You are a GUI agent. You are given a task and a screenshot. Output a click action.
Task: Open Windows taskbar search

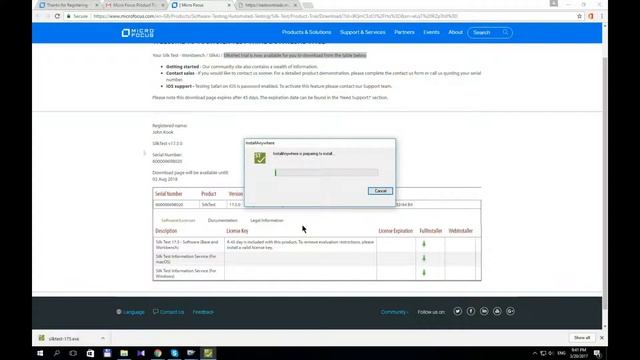57,353
